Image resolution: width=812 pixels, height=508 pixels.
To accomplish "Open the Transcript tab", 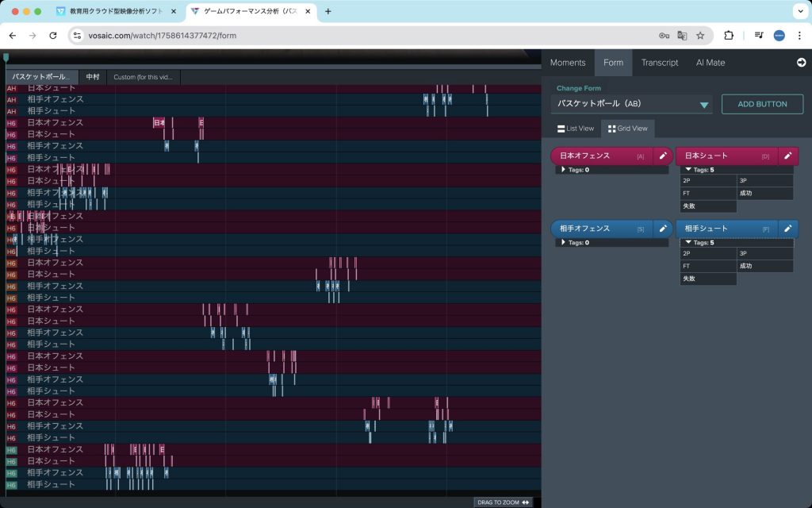I will tap(659, 63).
